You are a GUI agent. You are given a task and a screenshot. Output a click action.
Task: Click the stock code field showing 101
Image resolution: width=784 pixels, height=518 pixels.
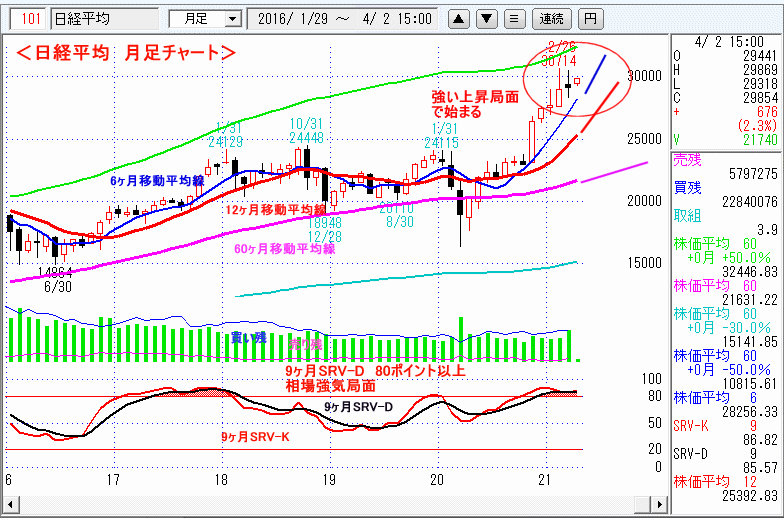click(29, 18)
